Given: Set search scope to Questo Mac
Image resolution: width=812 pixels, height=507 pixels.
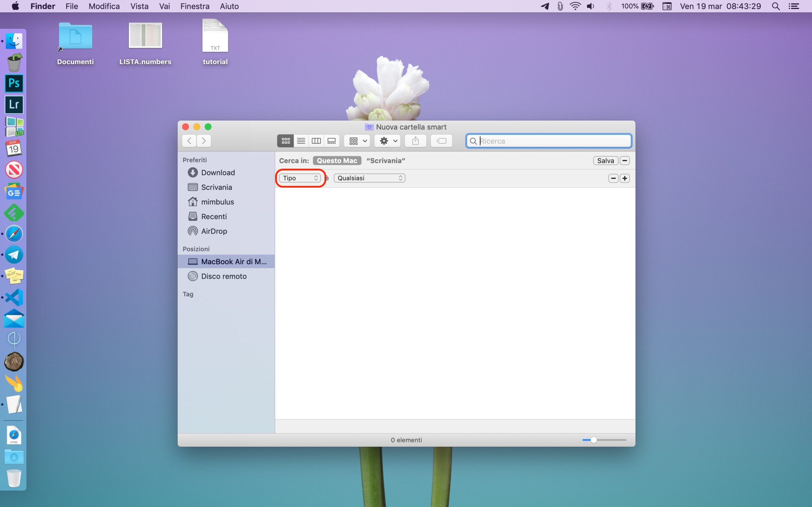Looking at the screenshot, I should click(x=337, y=161).
